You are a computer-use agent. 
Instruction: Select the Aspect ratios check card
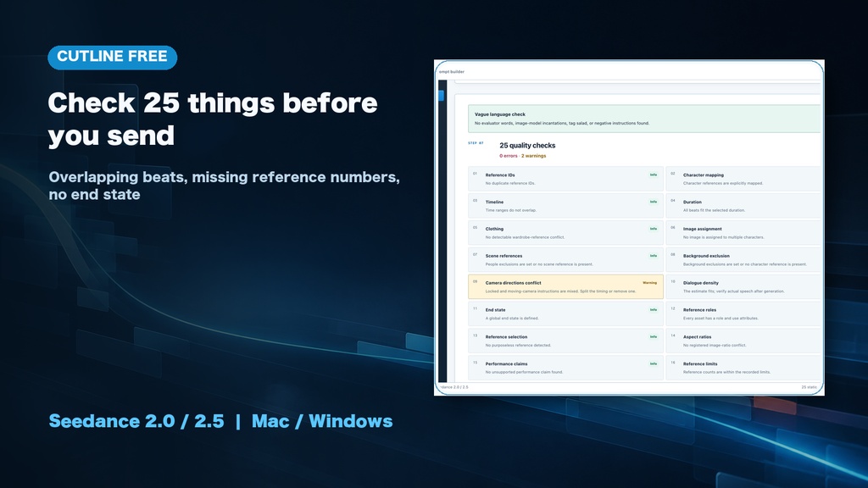743,341
